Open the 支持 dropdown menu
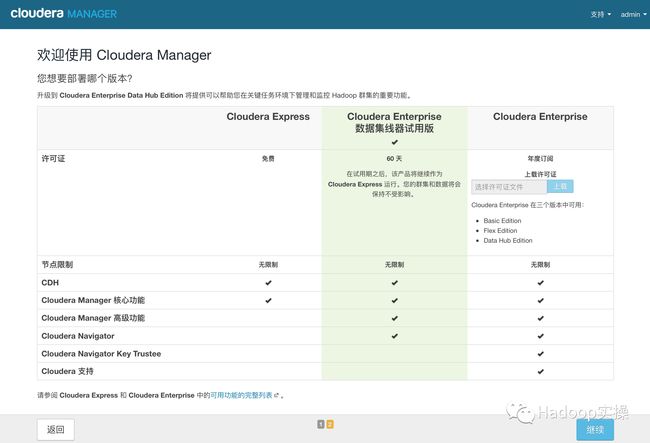The height and width of the screenshot is (443, 650). tap(601, 15)
